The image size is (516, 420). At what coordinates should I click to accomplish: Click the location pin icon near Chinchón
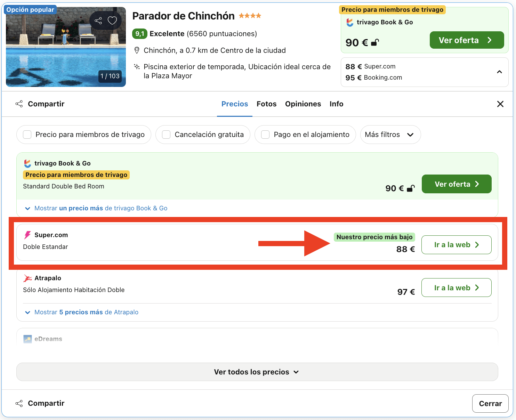pos(137,50)
